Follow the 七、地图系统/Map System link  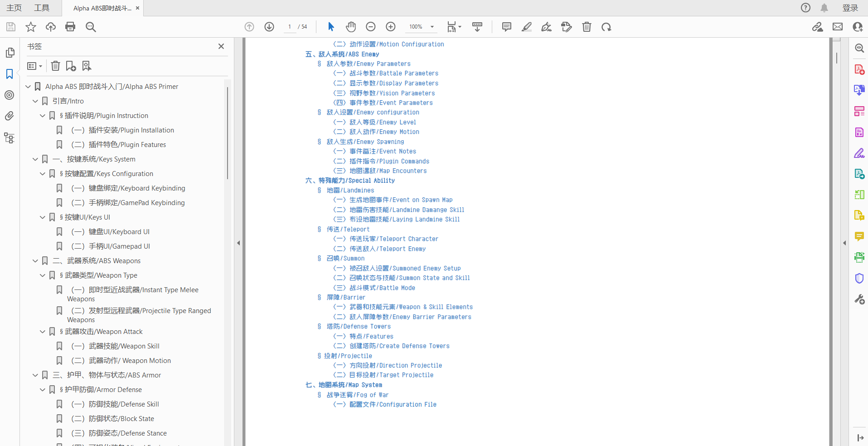(x=344, y=385)
